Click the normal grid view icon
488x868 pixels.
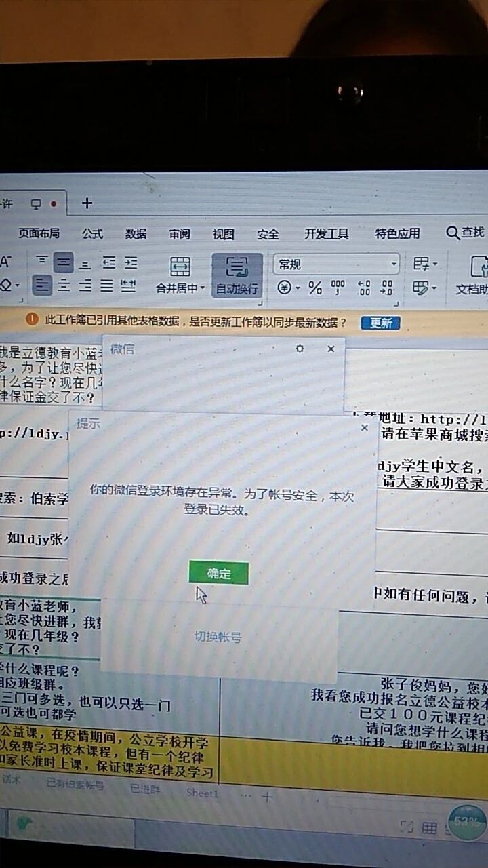pyautogui.click(x=429, y=828)
